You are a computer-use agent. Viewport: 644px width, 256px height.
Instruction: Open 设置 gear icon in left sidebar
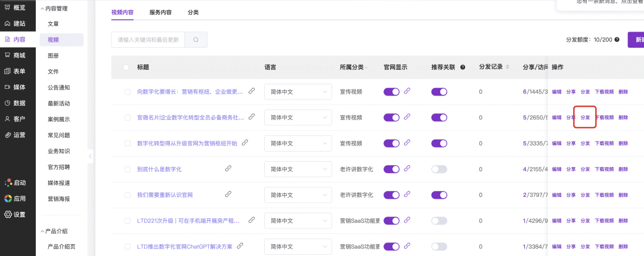[8, 214]
